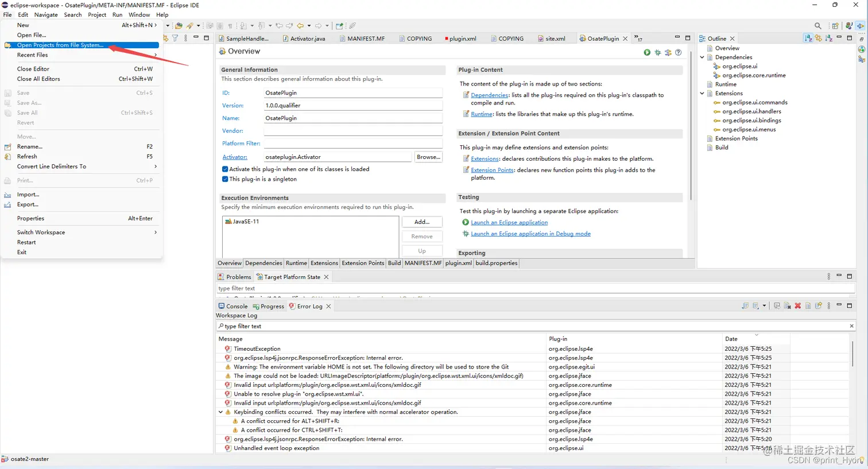The image size is (868, 469).
Task: Select the Plug-in Development perspective icon
Action: tap(860, 26)
